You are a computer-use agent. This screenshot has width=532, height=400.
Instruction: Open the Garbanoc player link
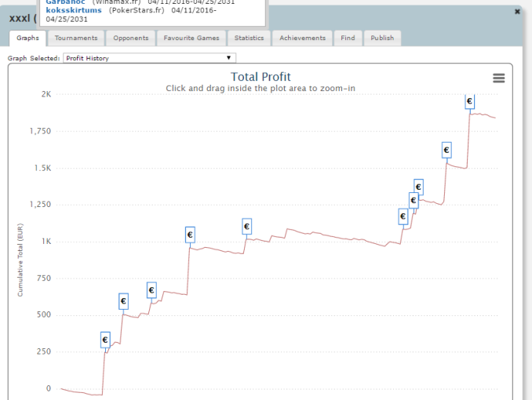[x=67, y=2]
